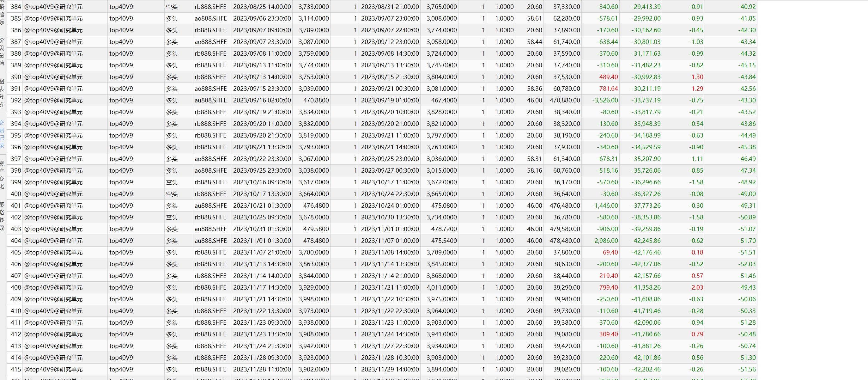Select exit price 4,011.0000 in row 408
This screenshot has height=380, width=868.
pos(441,288)
